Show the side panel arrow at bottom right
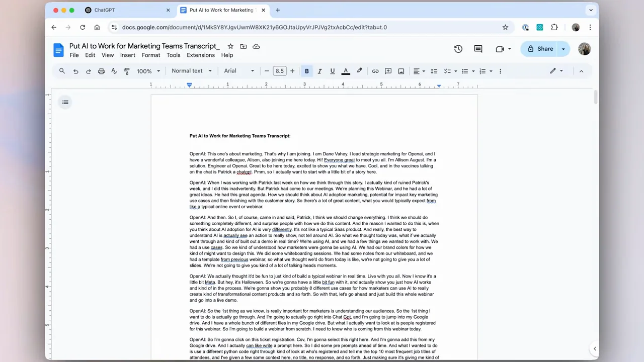 point(595,348)
